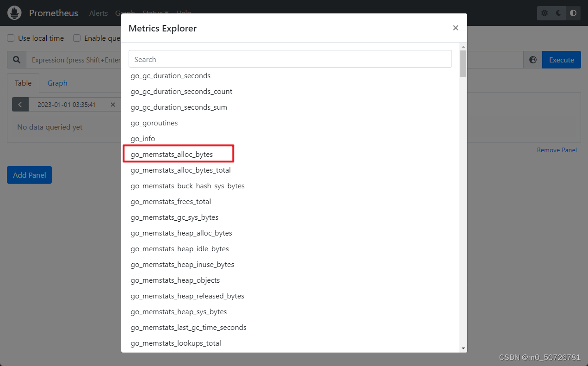The height and width of the screenshot is (366, 588).
Task: Select the light theme sun icon
Action: (x=545, y=13)
